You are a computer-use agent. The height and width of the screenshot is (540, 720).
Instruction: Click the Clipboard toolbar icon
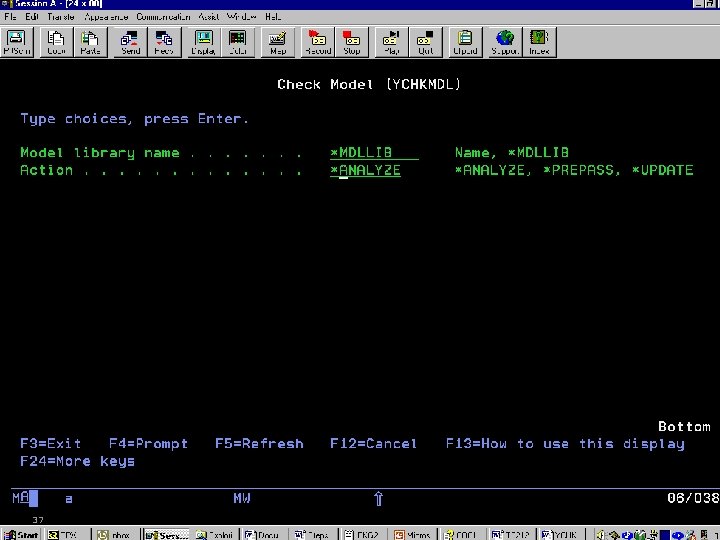coord(465,42)
